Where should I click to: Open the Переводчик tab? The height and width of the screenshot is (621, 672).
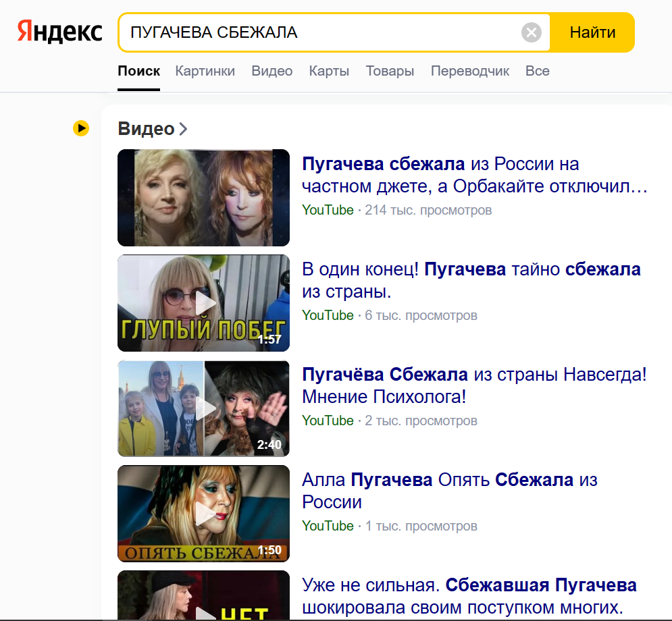470,71
